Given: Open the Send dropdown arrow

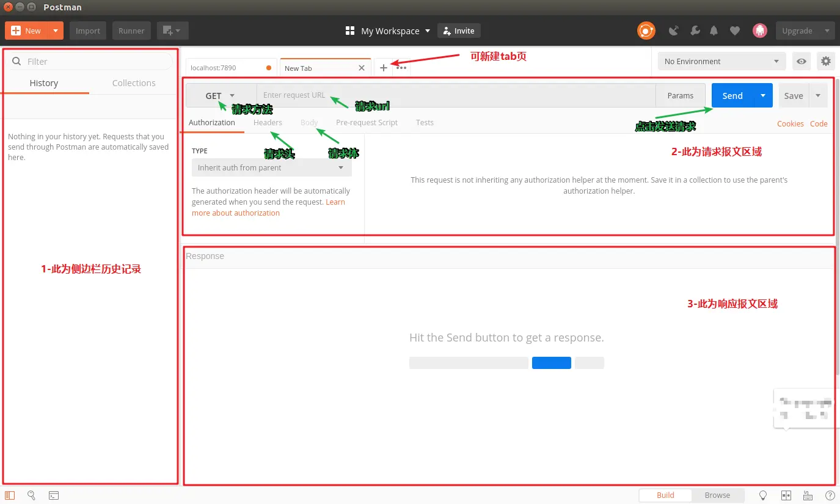Looking at the screenshot, I should (x=764, y=95).
